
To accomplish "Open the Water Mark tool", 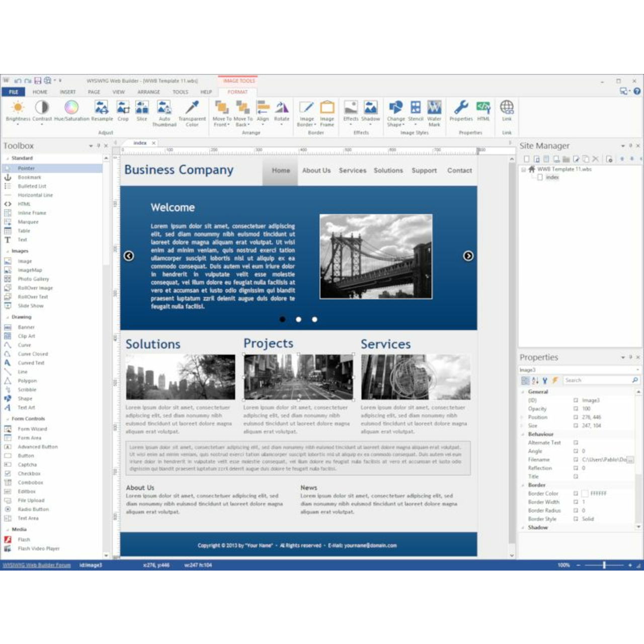I will pos(434,108).
